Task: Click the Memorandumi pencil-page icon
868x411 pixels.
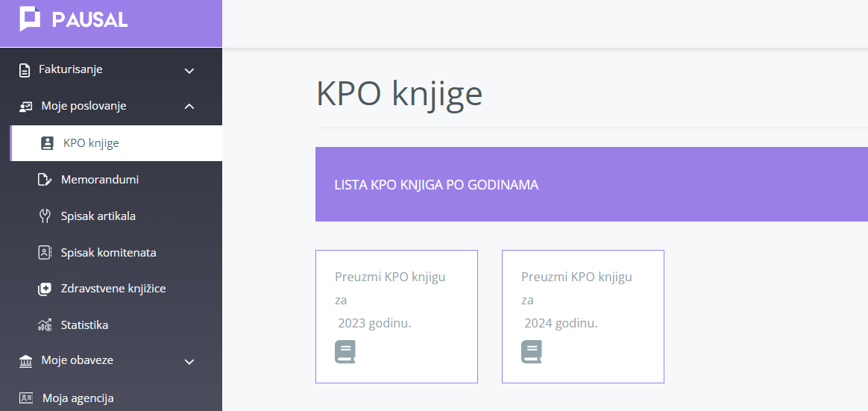Action: point(44,180)
